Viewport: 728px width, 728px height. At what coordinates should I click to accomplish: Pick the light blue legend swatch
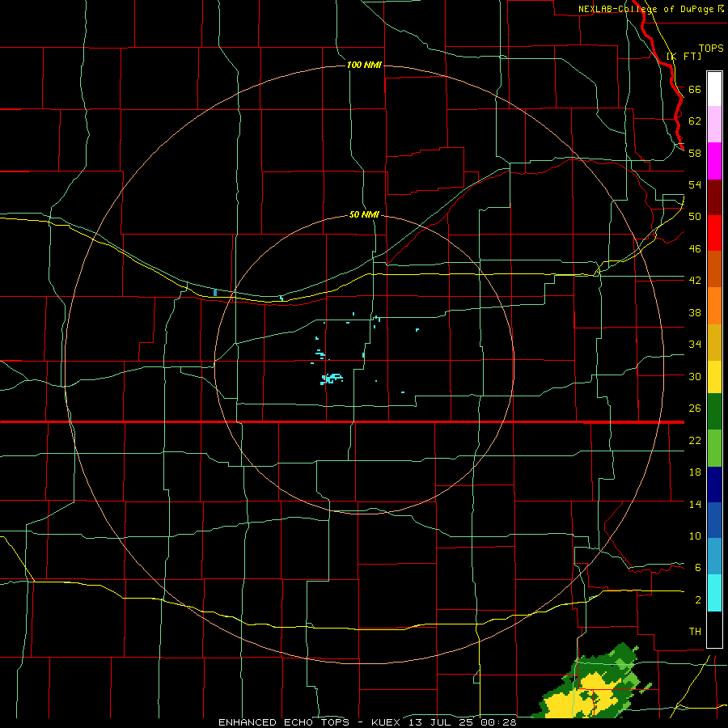714,557
